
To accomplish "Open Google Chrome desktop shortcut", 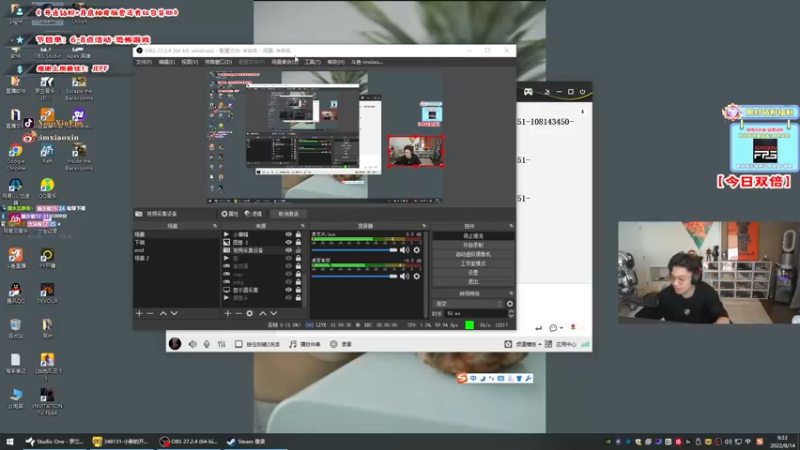I will pyautogui.click(x=15, y=157).
